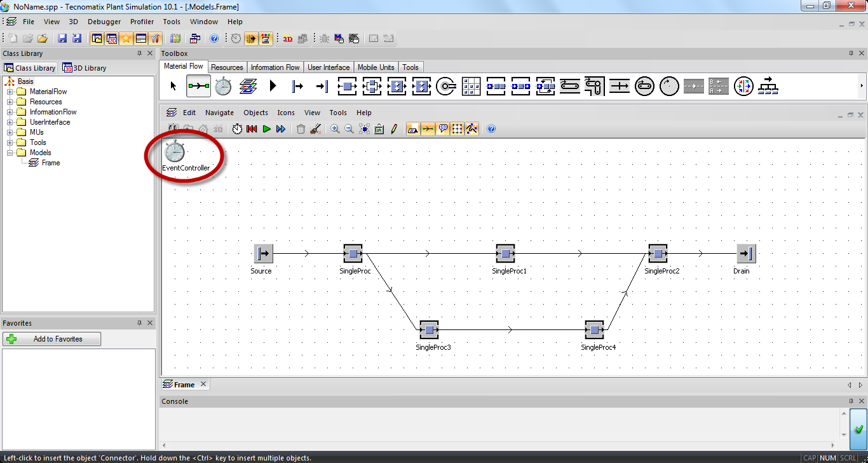Pick the Frame object icon in the Toolbox
This screenshot has width=868, height=463.
point(248,86)
